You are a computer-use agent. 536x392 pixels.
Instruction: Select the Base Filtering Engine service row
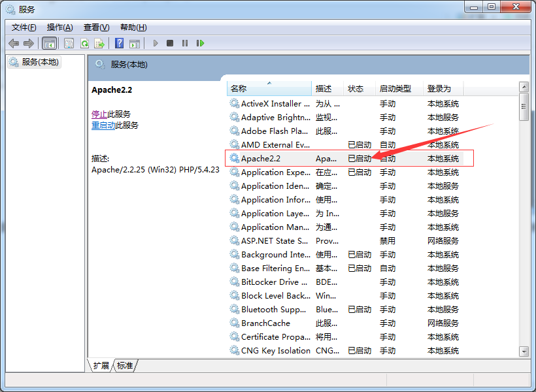[346, 269]
